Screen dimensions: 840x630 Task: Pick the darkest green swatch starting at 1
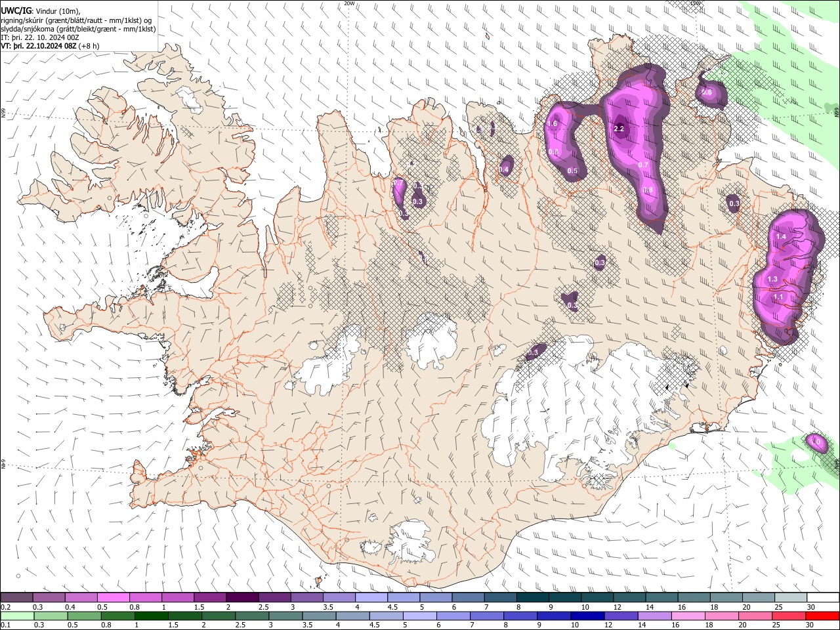tap(151, 616)
